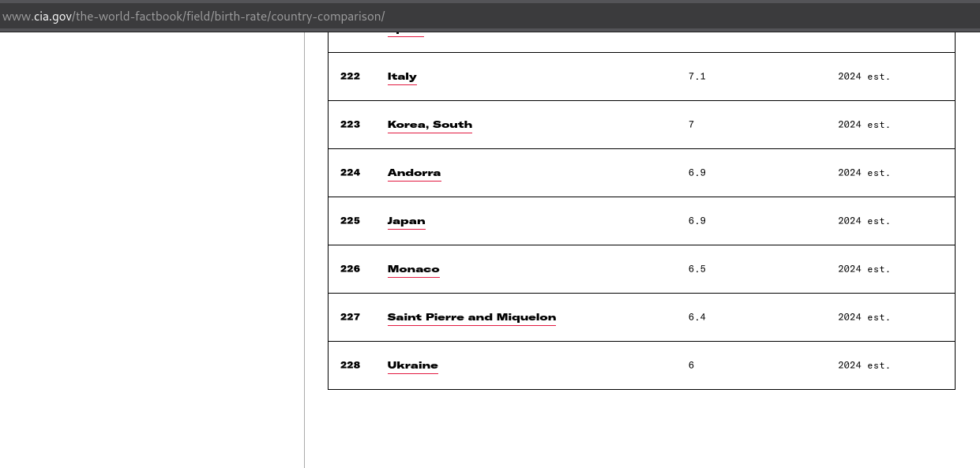The width and height of the screenshot is (980, 468).
Task: Click '2024 est.' in the Italy row
Action: click(x=864, y=77)
